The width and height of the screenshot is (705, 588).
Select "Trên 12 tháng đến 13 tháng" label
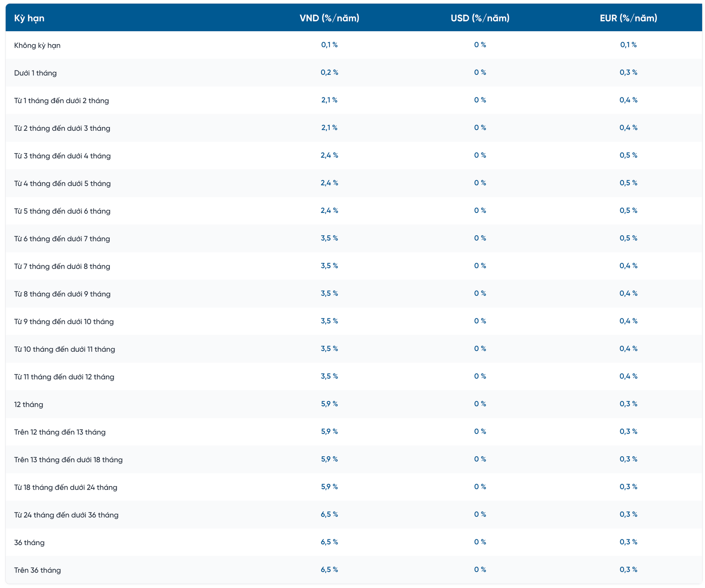[60, 432]
